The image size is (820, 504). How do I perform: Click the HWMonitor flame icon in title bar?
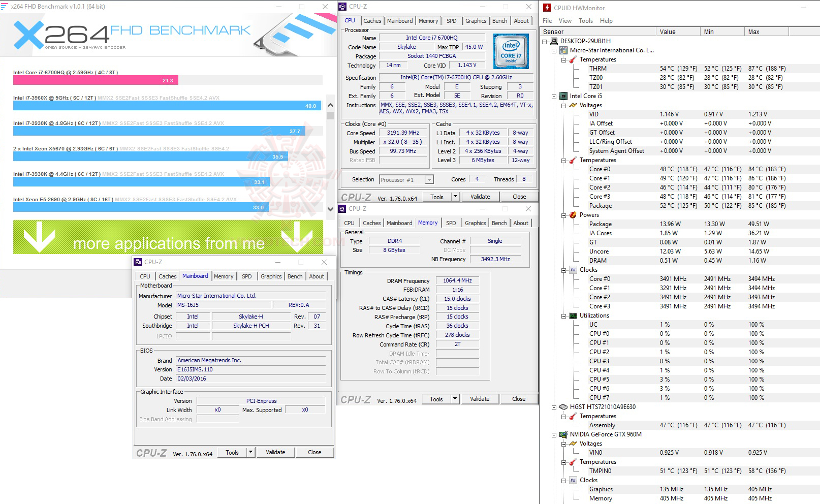click(x=547, y=7)
